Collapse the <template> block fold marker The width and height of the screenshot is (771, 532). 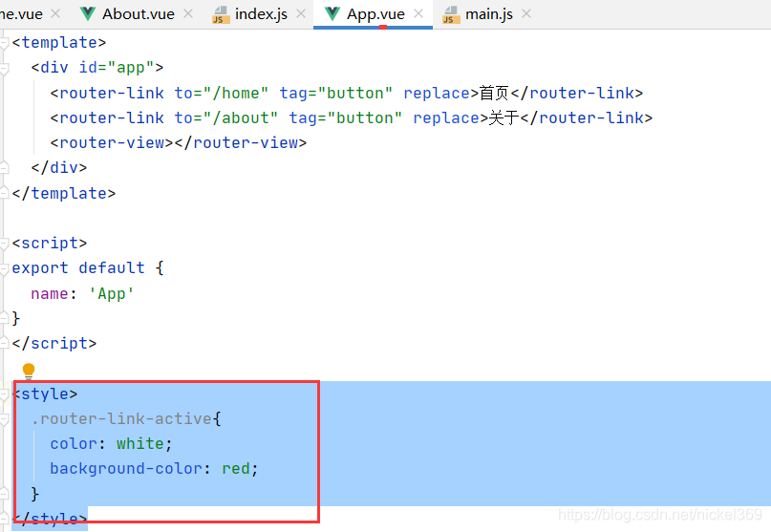point(4,43)
